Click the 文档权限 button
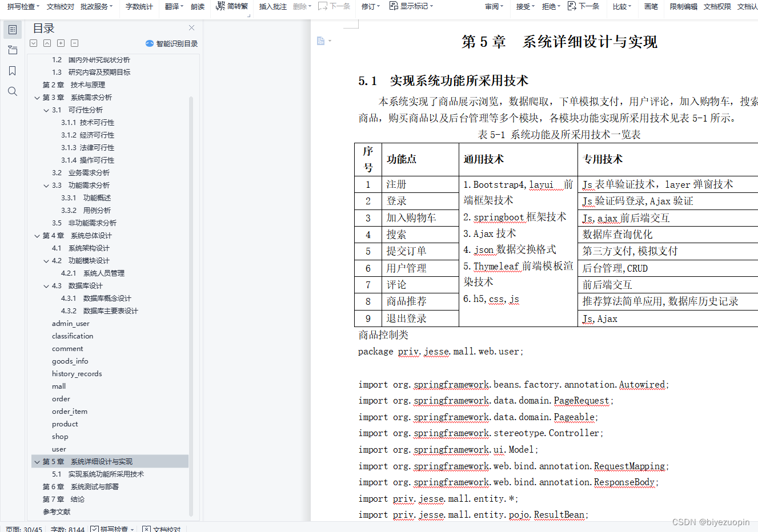758x532 pixels. tap(717, 6)
